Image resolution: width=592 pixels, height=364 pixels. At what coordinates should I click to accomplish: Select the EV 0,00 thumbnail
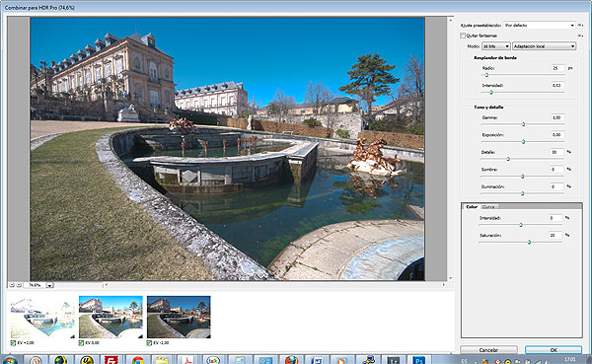point(111,318)
